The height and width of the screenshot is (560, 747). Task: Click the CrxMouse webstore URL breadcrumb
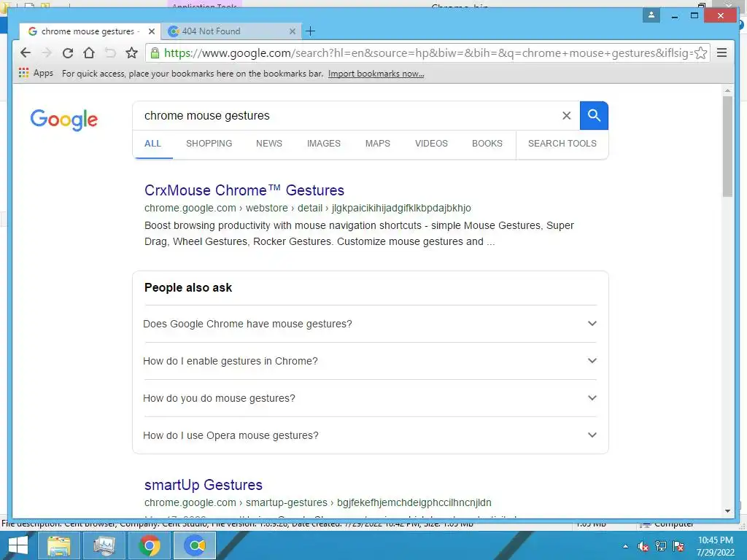[307, 208]
